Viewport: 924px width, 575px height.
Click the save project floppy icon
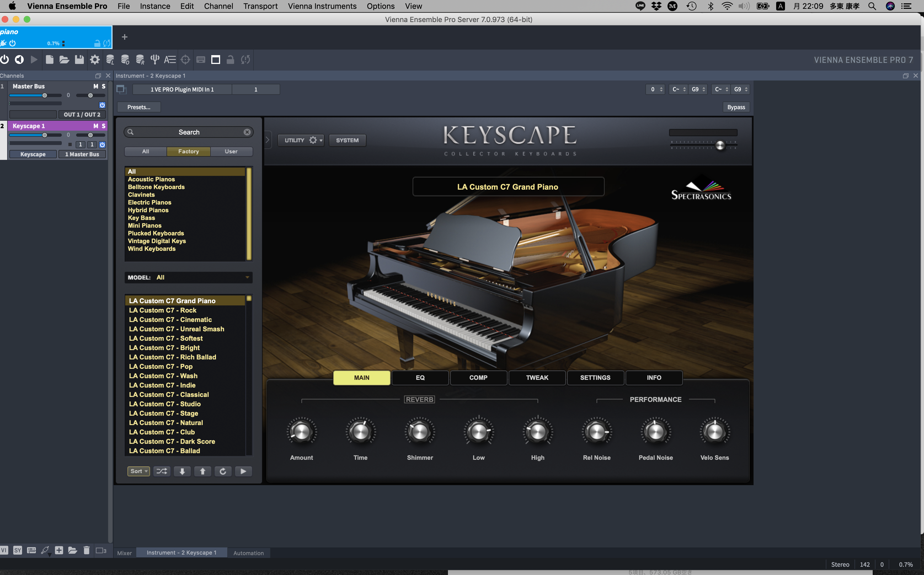[79, 59]
